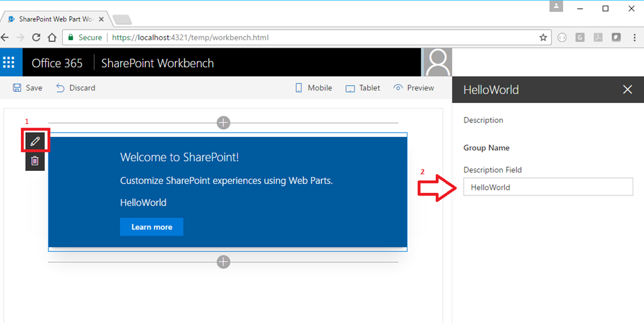Image resolution: width=644 pixels, height=323 pixels.
Task: Add web part with bottom plus button
Action: pyautogui.click(x=223, y=262)
